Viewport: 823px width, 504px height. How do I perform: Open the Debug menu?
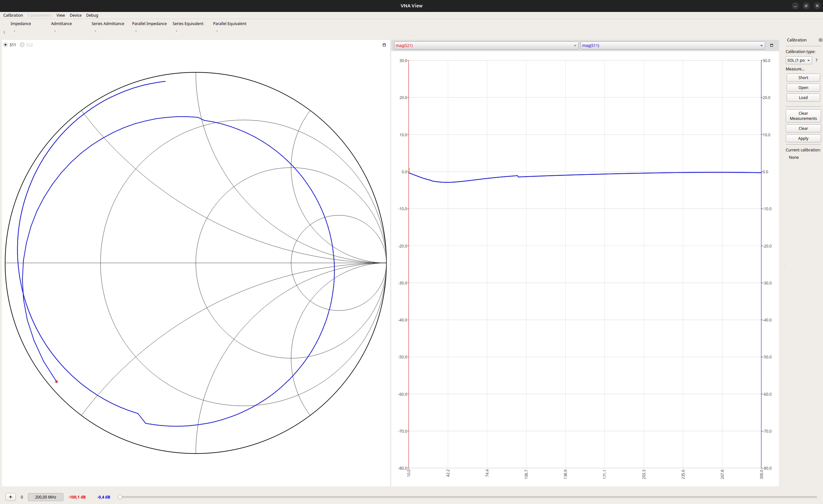point(92,15)
